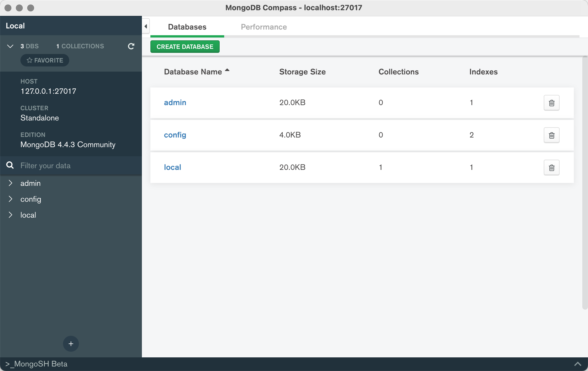The image size is (588, 371).
Task: Click the vertical scrollbar in database list
Action: tap(585, 182)
